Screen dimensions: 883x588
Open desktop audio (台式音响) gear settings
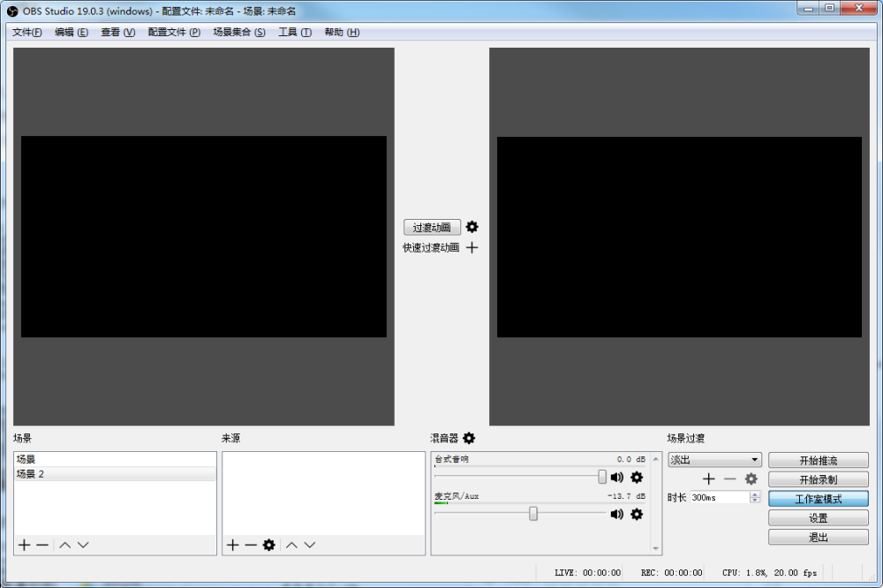[x=637, y=478]
